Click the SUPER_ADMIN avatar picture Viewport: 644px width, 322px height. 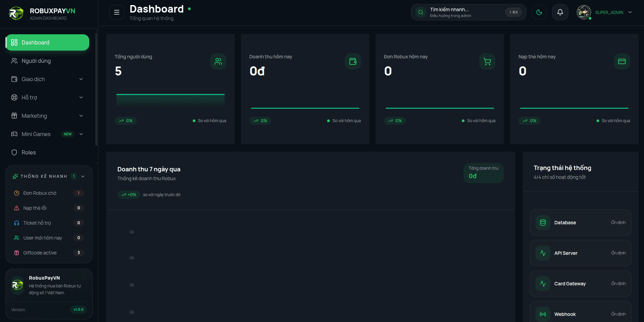click(584, 12)
